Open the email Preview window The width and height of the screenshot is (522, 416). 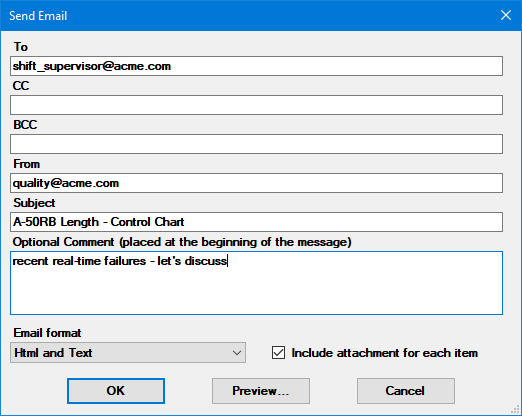tap(261, 391)
